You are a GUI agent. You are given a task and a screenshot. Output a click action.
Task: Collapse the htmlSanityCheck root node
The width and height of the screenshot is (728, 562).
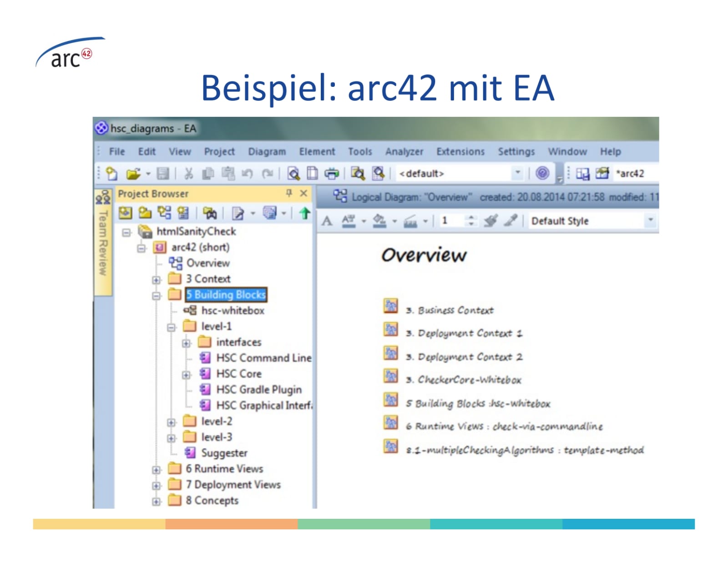point(126,232)
